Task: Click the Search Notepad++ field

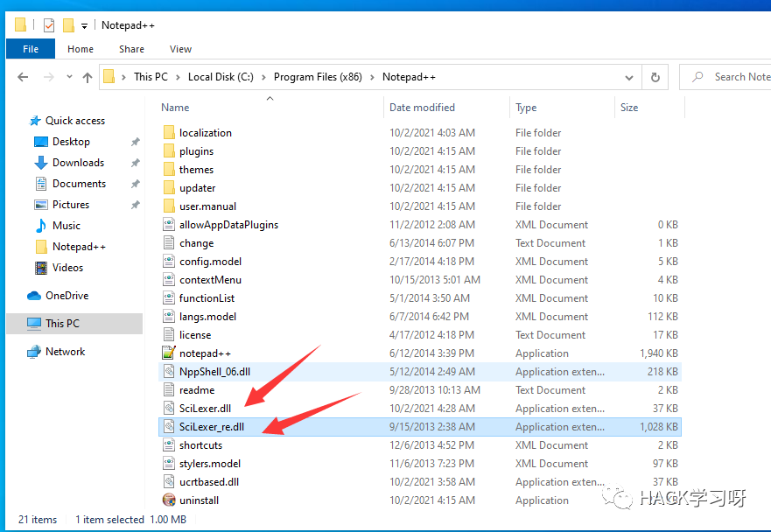Action: (x=725, y=77)
